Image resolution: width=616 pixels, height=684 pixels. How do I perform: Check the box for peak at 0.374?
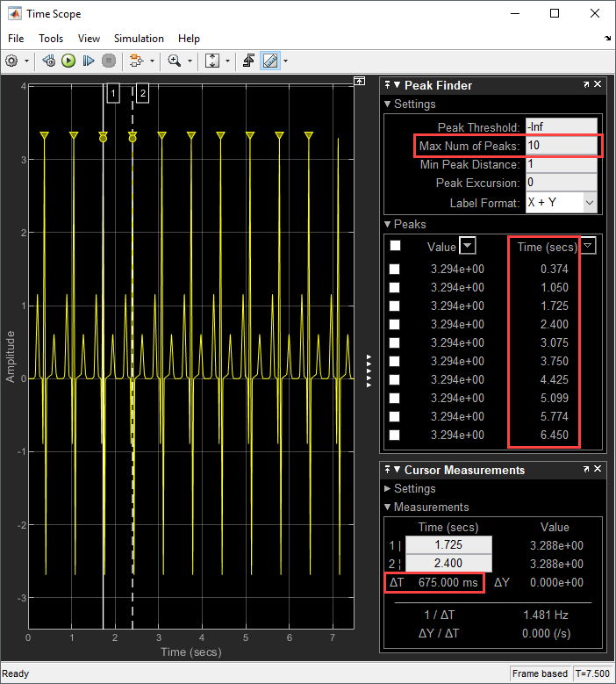pos(395,269)
